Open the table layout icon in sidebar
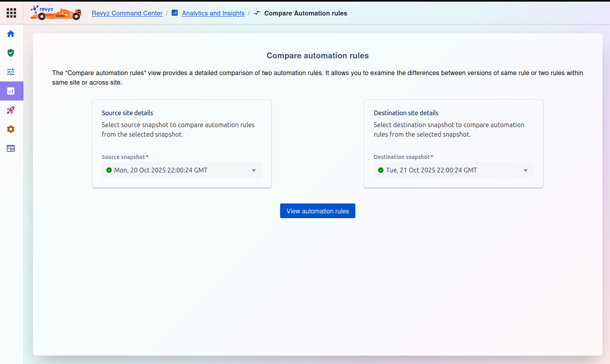The width and height of the screenshot is (610, 364). pos(11,148)
